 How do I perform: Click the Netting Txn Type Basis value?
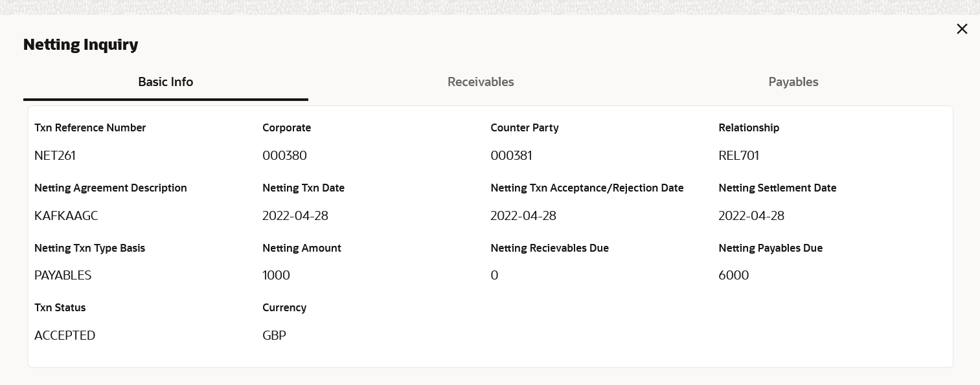63,276
